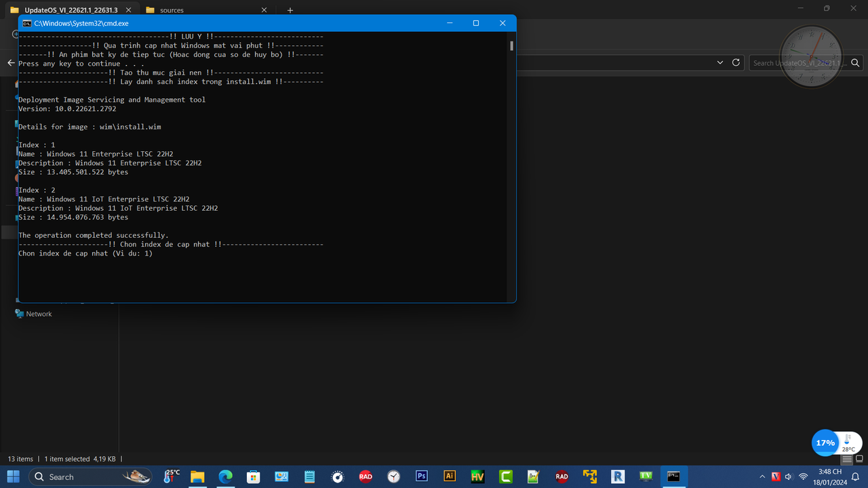
Task: Add a new File Explorer tab
Action: point(290,10)
